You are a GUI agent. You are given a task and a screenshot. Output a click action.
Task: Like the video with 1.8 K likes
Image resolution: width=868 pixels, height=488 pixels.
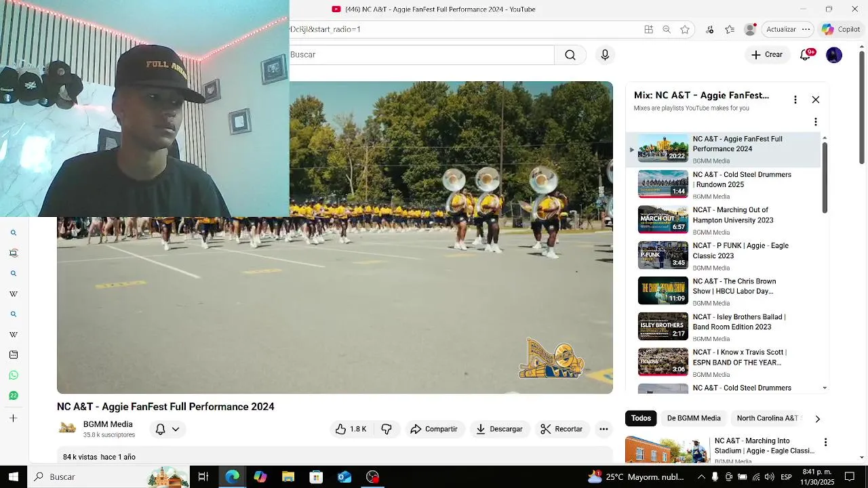351,429
